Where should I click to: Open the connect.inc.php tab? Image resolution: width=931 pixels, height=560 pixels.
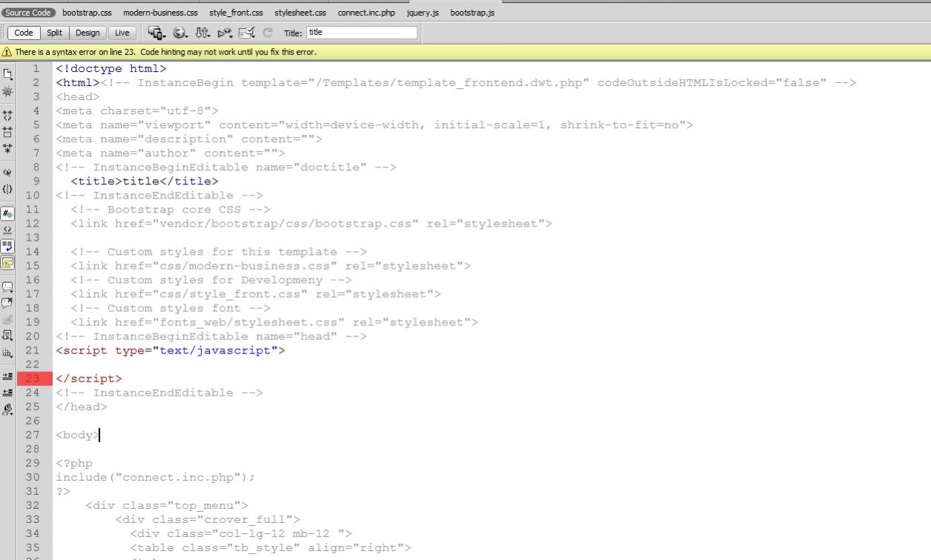click(366, 13)
